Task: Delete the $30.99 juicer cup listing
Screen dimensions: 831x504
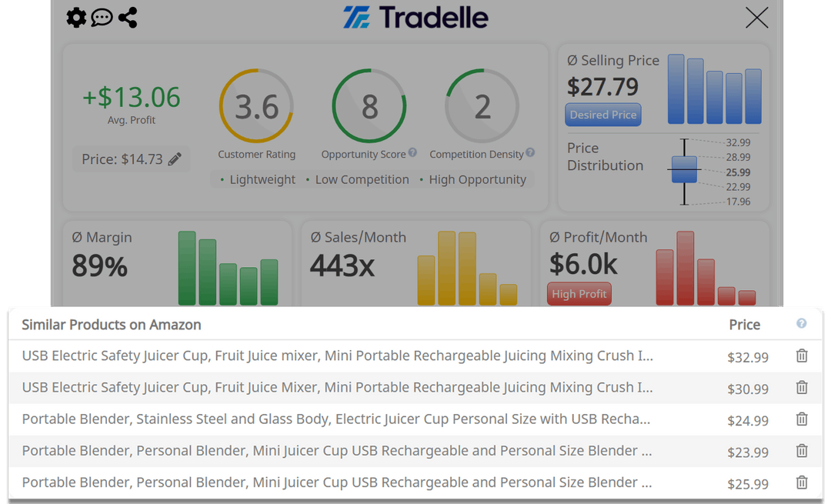Action: 801,387
